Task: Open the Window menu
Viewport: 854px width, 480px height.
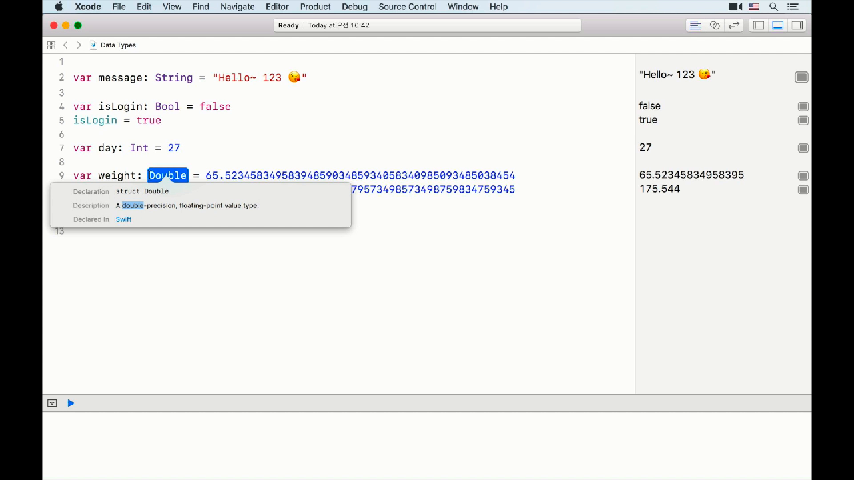Action: (462, 7)
